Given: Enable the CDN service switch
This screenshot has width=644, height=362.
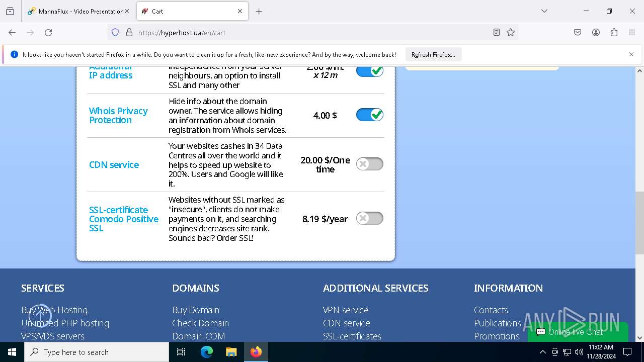Looking at the screenshot, I should tap(370, 164).
